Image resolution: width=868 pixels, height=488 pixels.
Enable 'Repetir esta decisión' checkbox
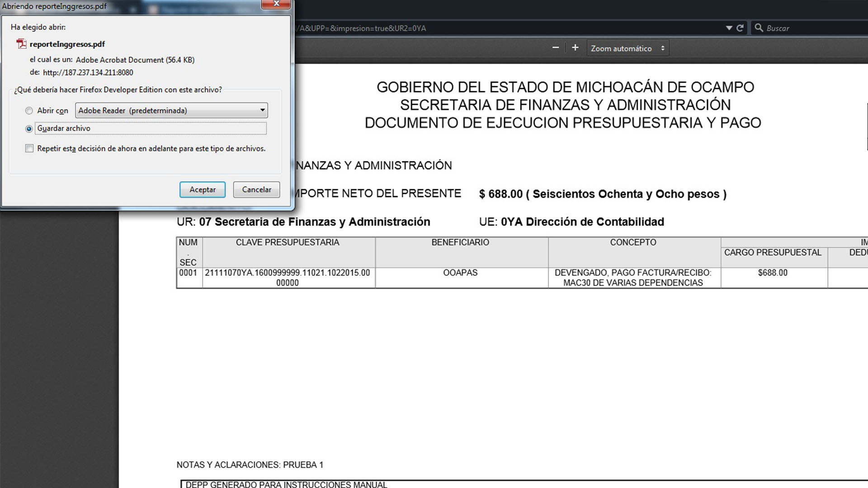(29, 149)
